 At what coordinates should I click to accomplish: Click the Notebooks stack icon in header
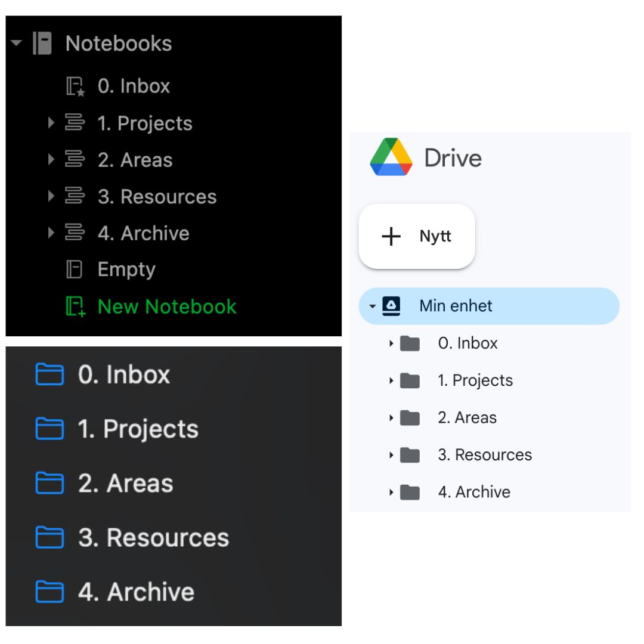42,44
